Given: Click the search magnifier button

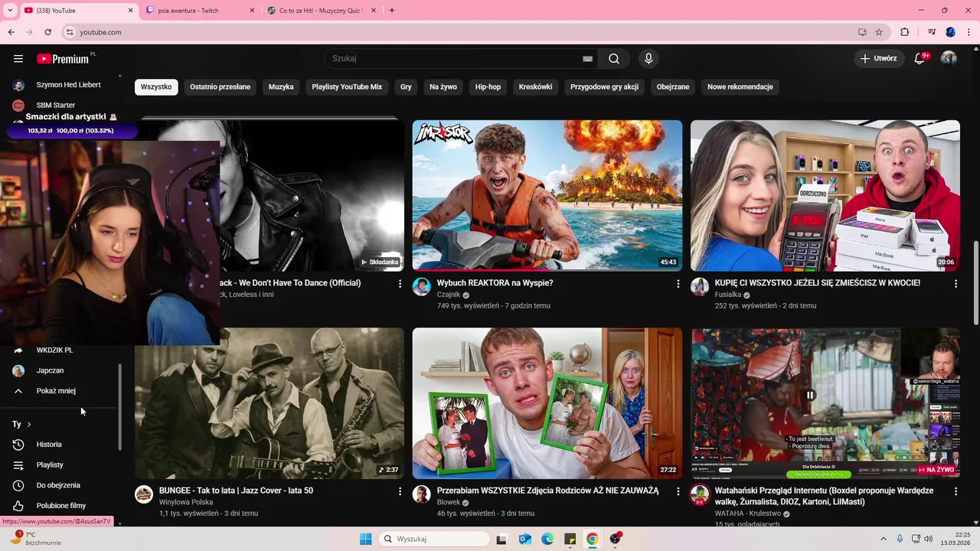Looking at the screenshot, I should coord(614,59).
